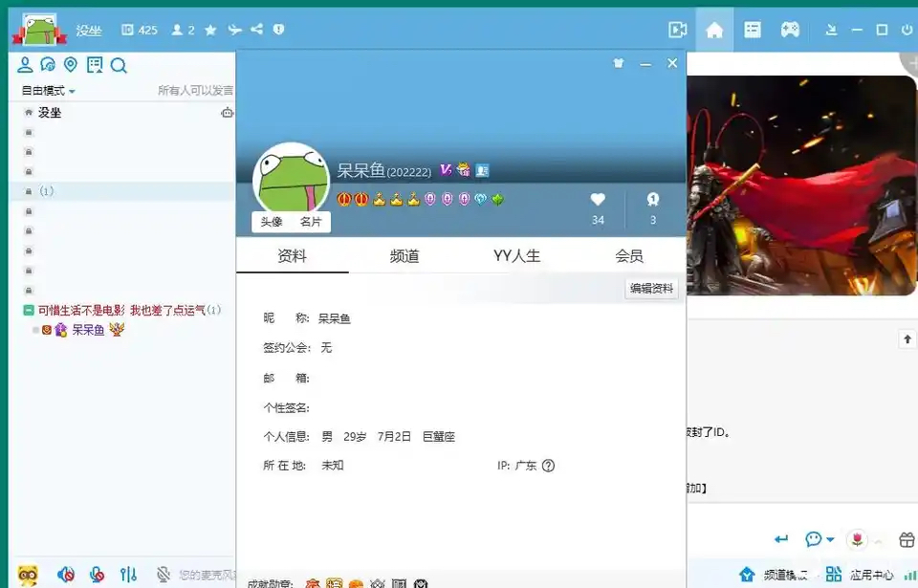Click the blue contact card badge
The image size is (918, 588).
point(482,170)
